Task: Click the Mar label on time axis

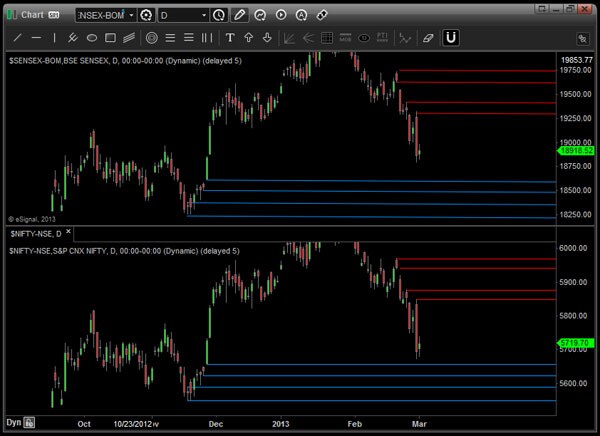Action: pyautogui.click(x=419, y=424)
